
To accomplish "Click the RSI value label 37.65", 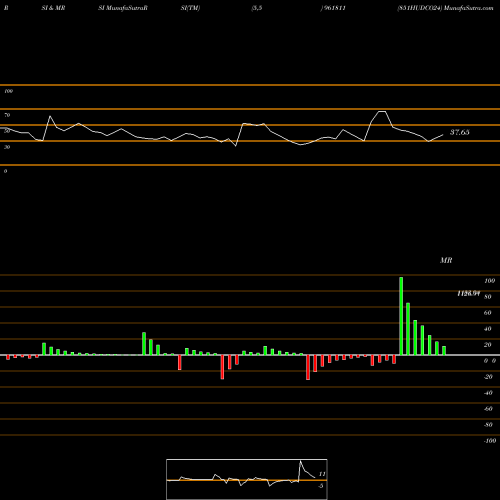I will (460, 132).
